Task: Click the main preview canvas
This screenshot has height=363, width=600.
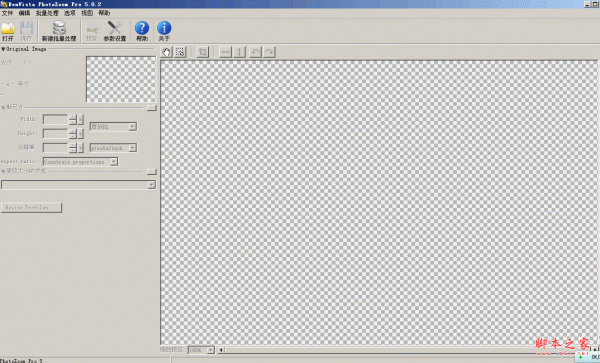Action: click(379, 203)
